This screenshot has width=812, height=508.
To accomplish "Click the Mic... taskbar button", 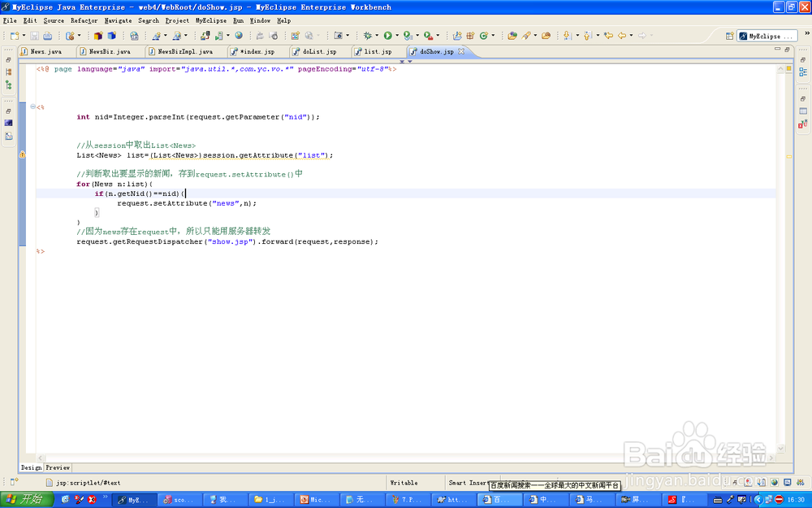I will tap(318, 500).
